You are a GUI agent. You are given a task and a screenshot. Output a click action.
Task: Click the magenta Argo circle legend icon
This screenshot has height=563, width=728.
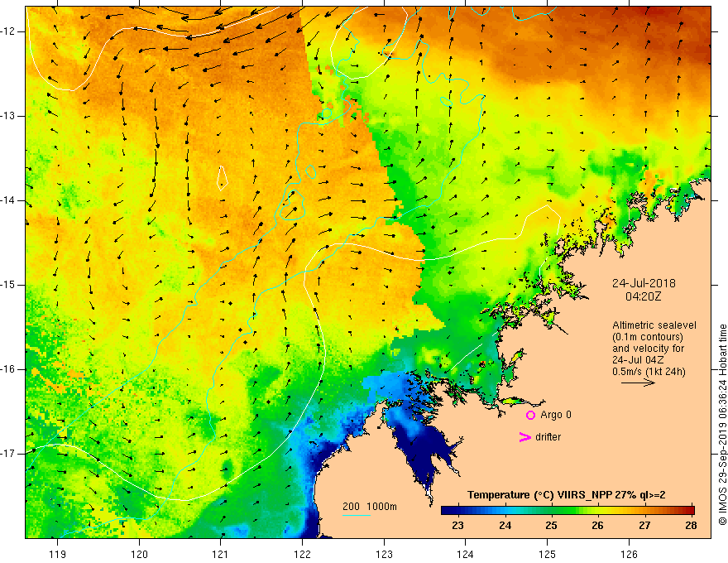pos(530,415)
